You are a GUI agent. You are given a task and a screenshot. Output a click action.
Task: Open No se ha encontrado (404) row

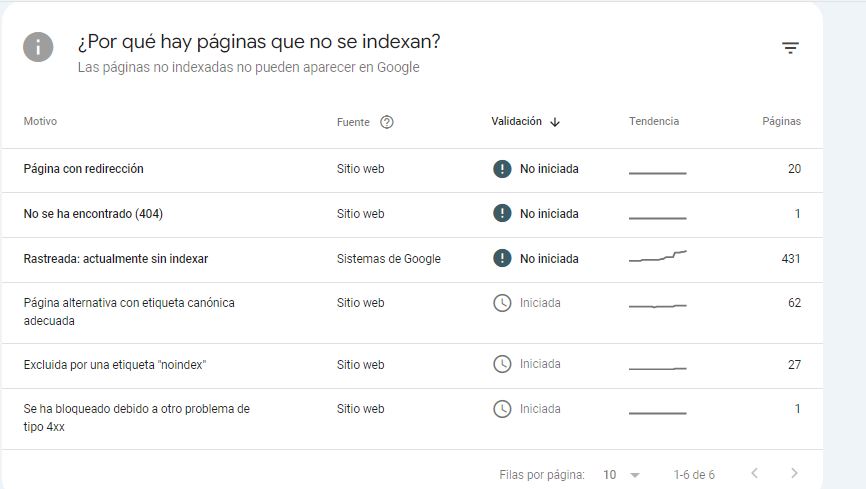coord(412,215)
